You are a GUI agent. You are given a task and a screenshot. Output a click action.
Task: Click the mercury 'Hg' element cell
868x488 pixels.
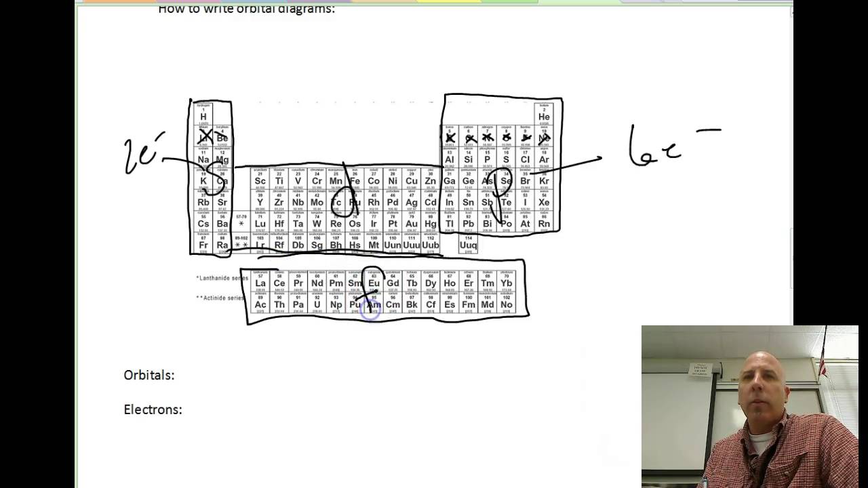[x=431, y=220]
